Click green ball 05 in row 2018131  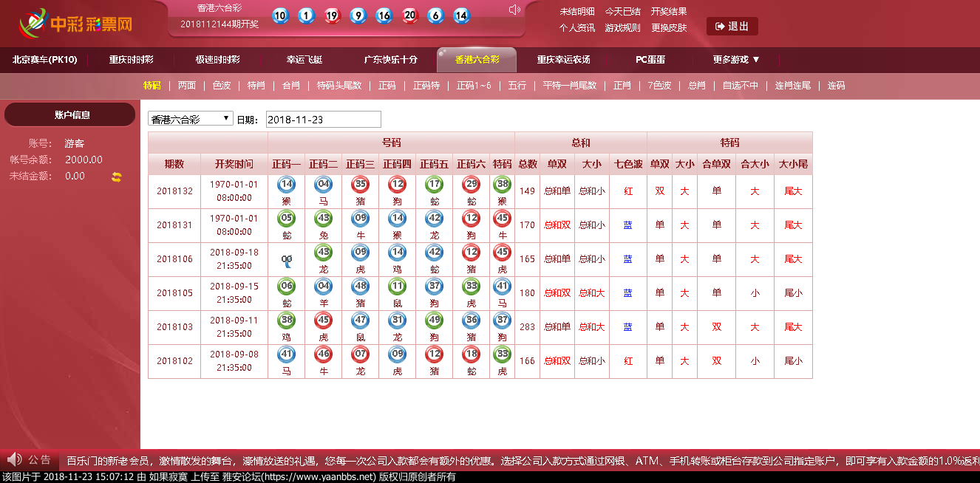point(286,219)
